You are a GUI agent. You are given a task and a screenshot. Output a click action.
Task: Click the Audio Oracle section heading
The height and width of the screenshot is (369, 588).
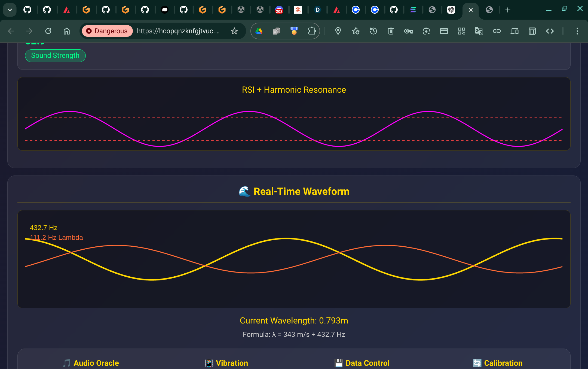pos(96,363)
